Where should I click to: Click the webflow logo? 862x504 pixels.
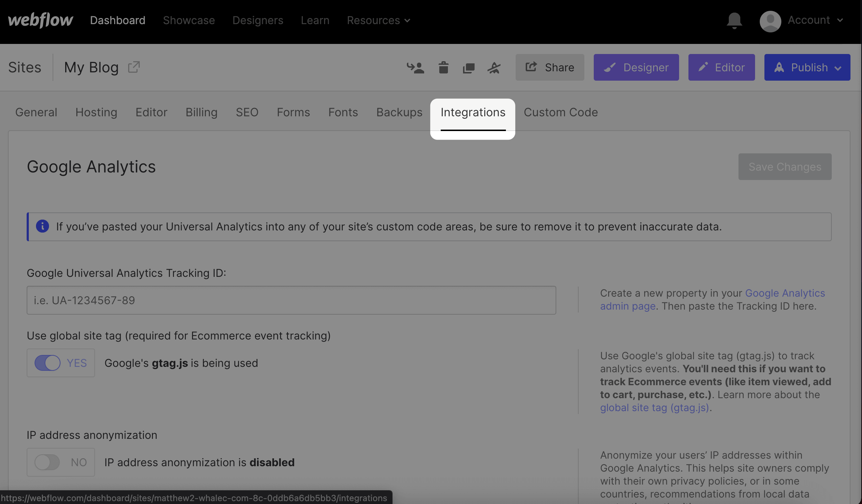tap(40, 21)
